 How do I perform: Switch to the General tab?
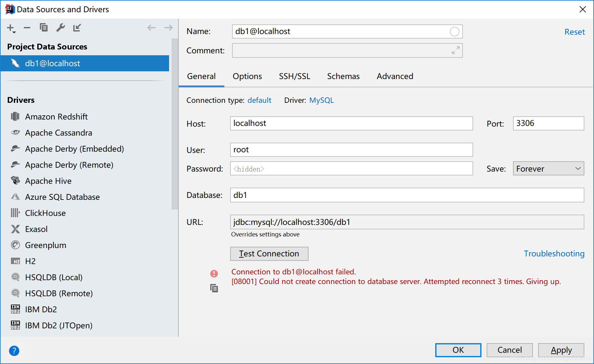[x=201, y=76]
